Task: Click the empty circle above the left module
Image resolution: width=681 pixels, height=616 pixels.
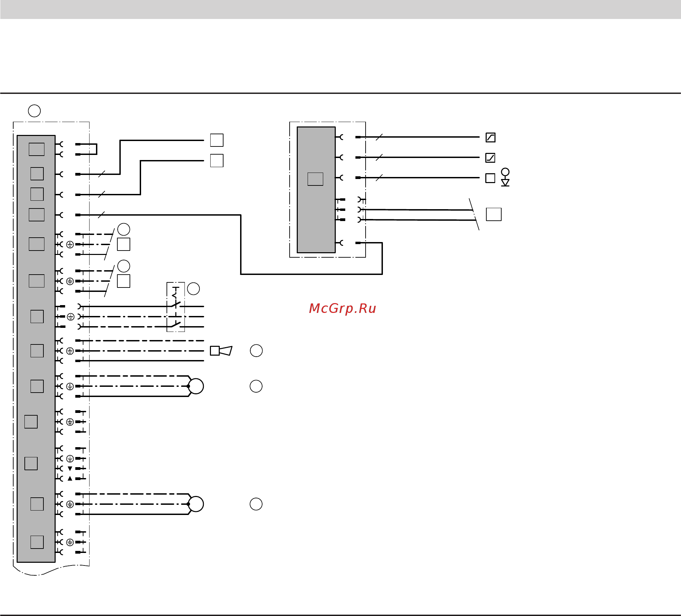Action: tap(34, 111)
